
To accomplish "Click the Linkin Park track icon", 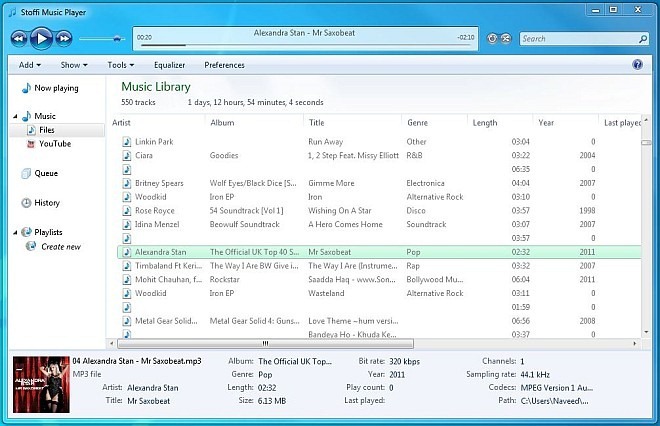I will [x=127, y=142].
